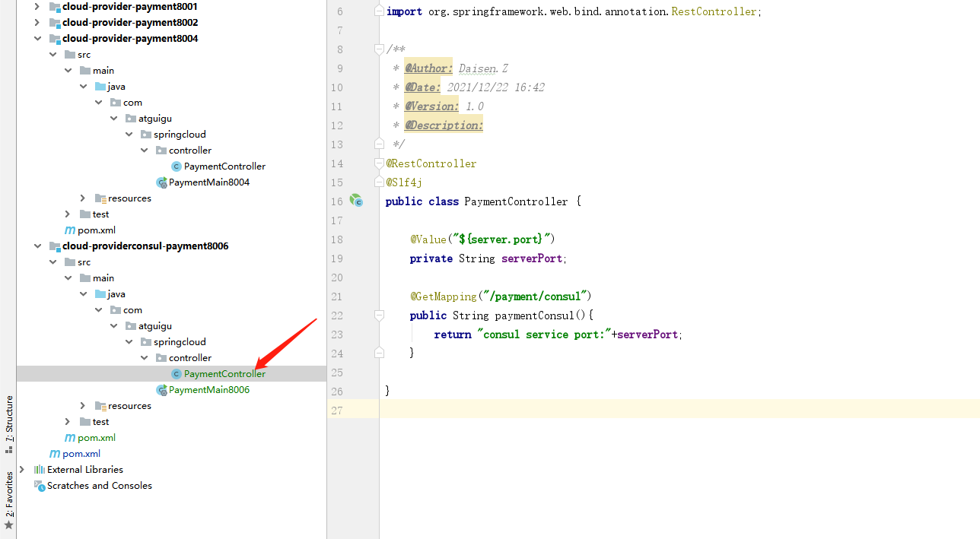980x539 pixels.
Task: Expand the cloud-provider-payment8001 module
Action: (x=37, y=7)
